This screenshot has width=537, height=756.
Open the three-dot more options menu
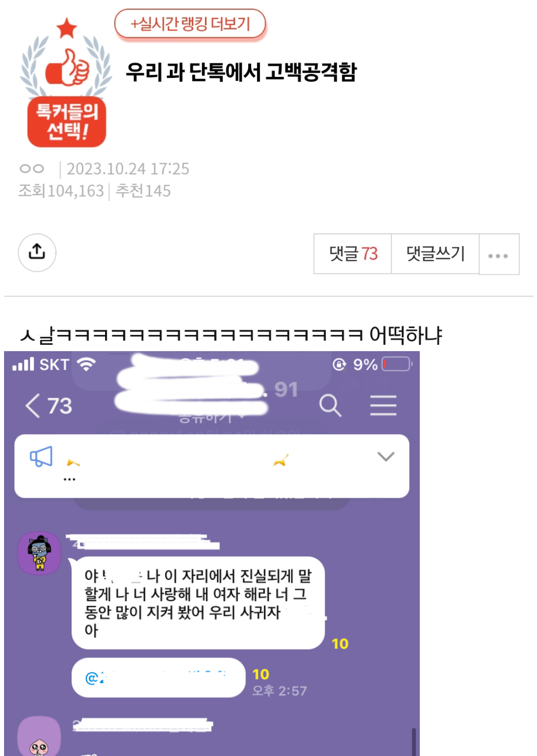498,255
